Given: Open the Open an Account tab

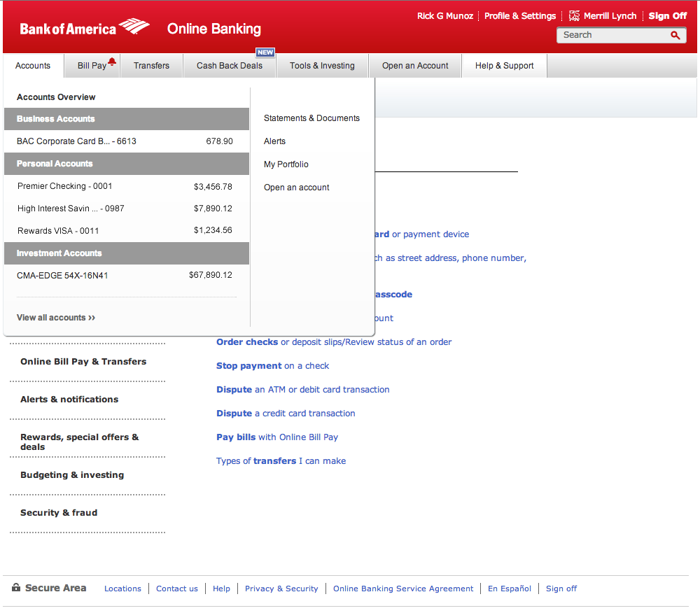Looking at the screenshot, I should tap(414, 66).
